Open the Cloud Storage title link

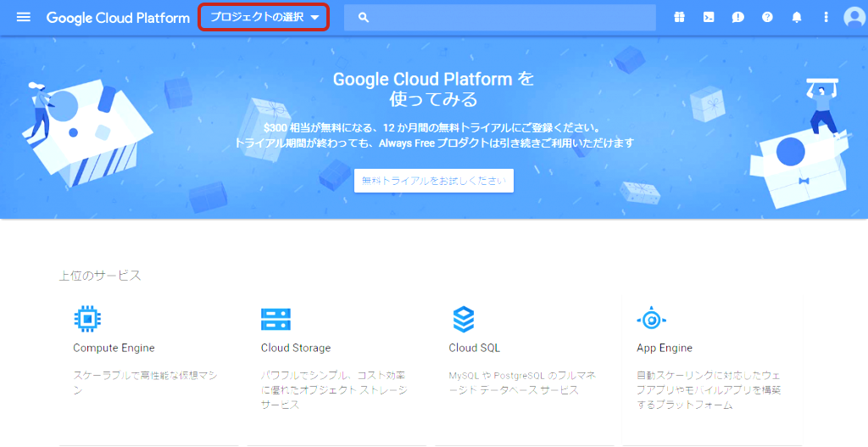pos(296,348)
